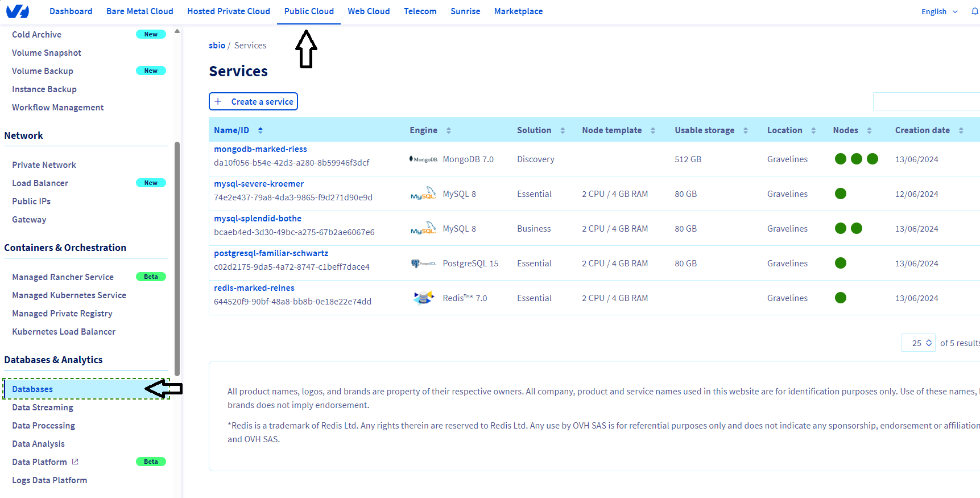The image size is (980, 498).
Task: Click the OVHcloud logo icon
Action: click(x=18, y=11)
